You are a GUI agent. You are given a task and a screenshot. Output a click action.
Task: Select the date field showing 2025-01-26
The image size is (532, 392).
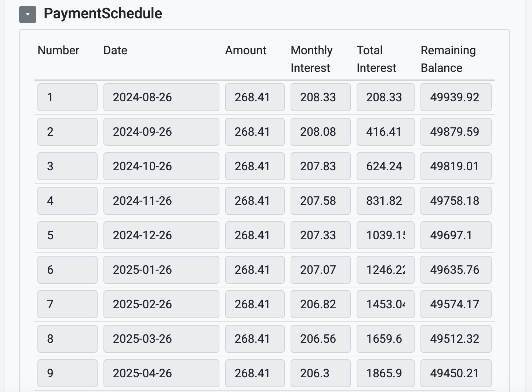point(161,269)
